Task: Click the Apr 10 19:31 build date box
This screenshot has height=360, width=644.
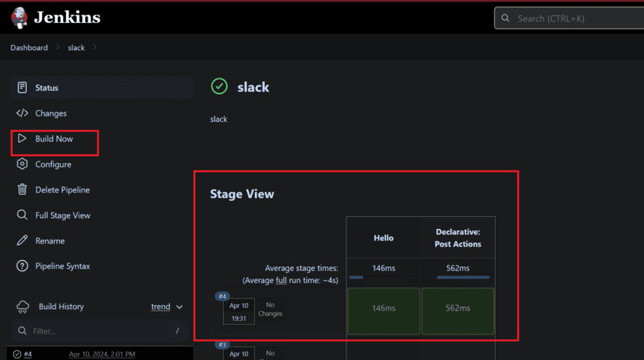Action: pyautogui.click(x=238, y=311)
